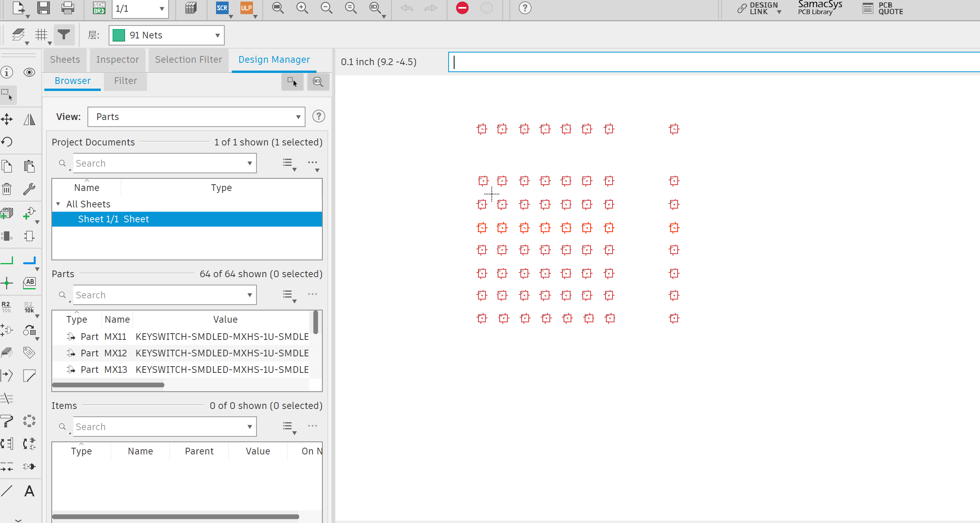Open the Parts search history dropdown arrow
This screenshot has height=523, width=980.
[x=249, y=295]
